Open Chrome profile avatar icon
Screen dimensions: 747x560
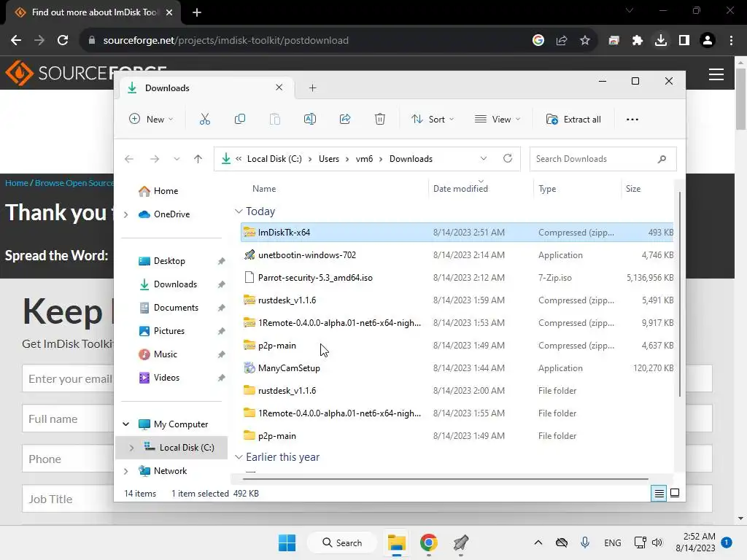708,40
